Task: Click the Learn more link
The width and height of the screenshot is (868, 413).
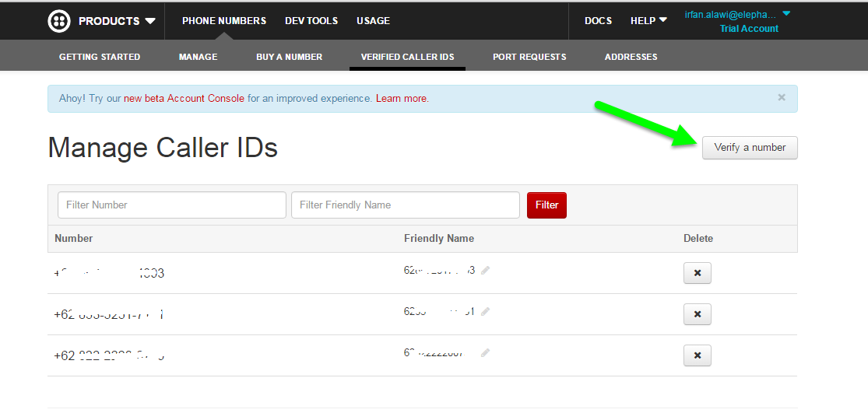Action: click(x=402, y=99)
